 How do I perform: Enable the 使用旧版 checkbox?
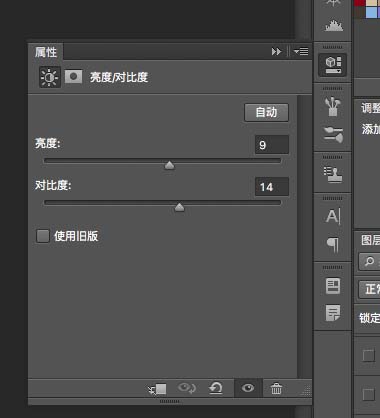(43, 236)
